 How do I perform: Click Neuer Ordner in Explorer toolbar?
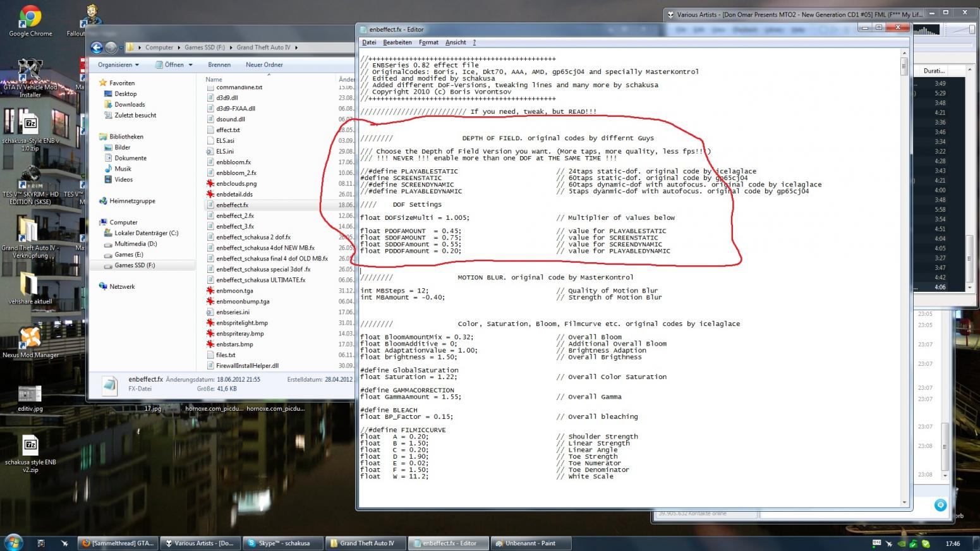[264, 64]
